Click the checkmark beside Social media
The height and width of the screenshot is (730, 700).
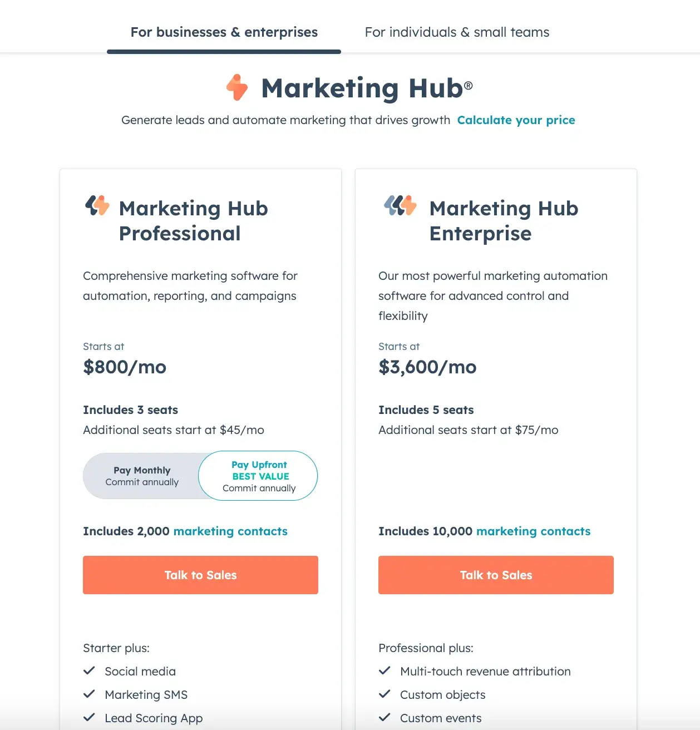[x=89, y=671]
